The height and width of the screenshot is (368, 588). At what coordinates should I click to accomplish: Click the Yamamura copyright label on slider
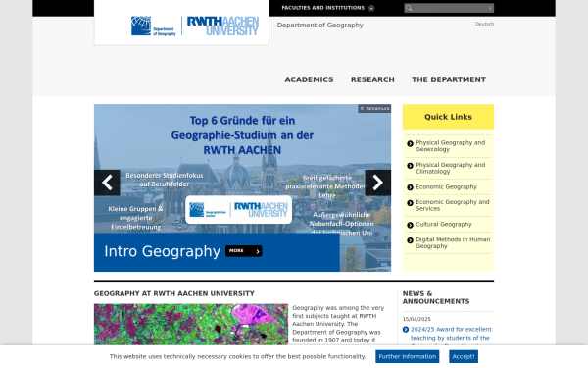[x=374, y=109]
